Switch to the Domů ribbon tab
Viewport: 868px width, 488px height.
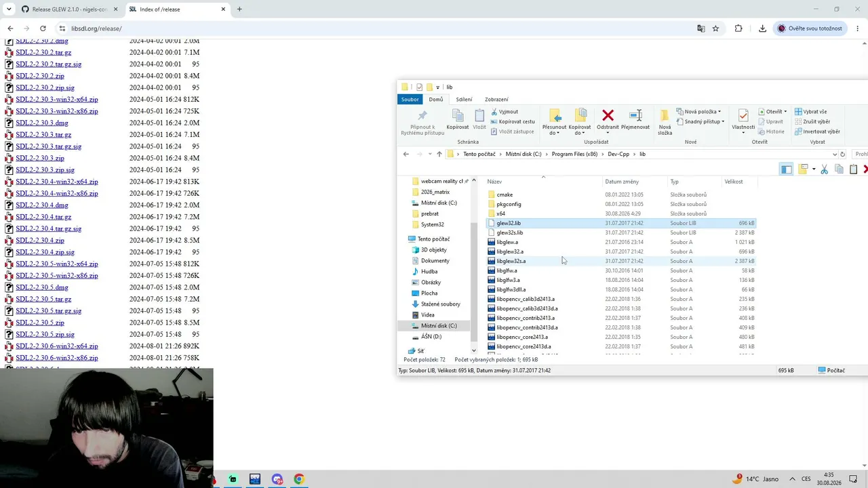pos(435,100)
